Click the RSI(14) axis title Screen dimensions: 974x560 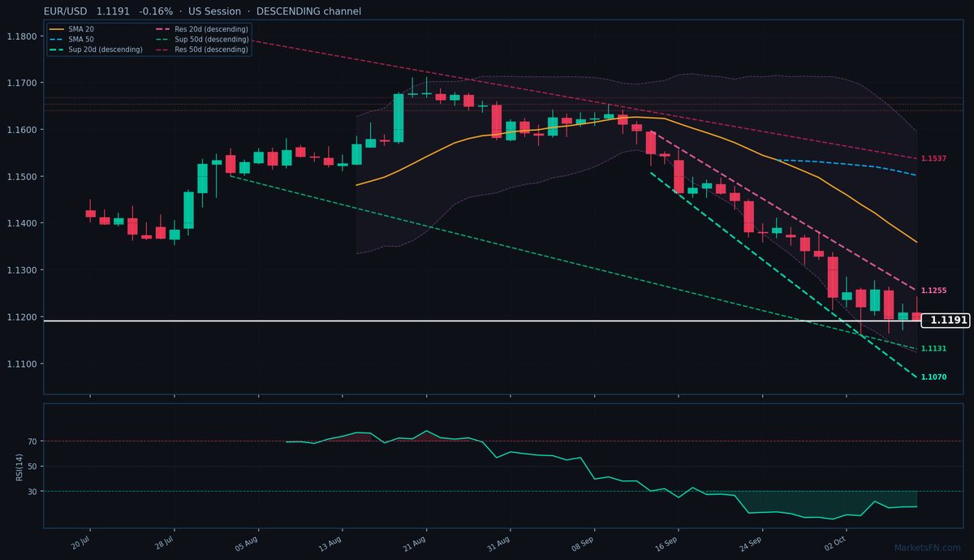[x=19, y=466]
